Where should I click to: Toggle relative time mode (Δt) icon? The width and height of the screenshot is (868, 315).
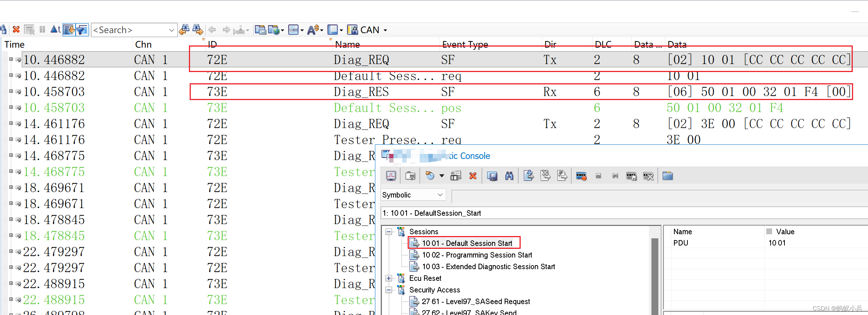pos(55,29)
